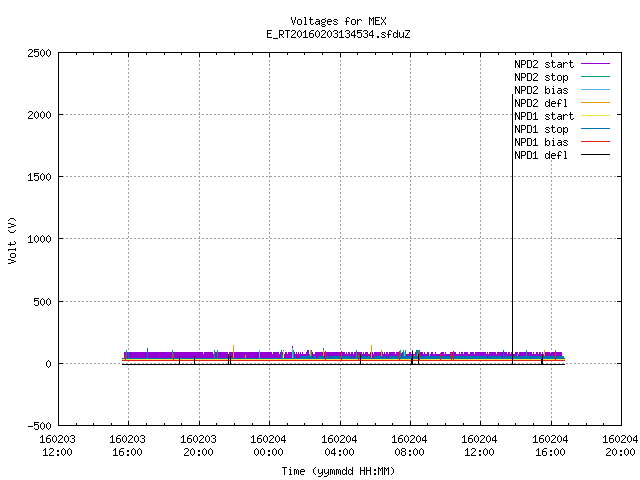Click the green NPD2 stop legend line
Viewport: 640px width, 480px height.
point(595,77)
